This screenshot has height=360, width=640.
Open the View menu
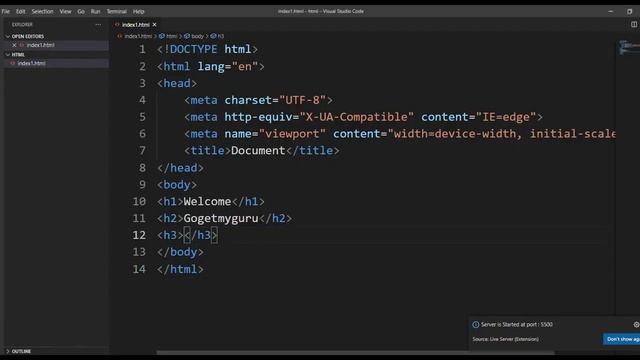tap(65, 11)
